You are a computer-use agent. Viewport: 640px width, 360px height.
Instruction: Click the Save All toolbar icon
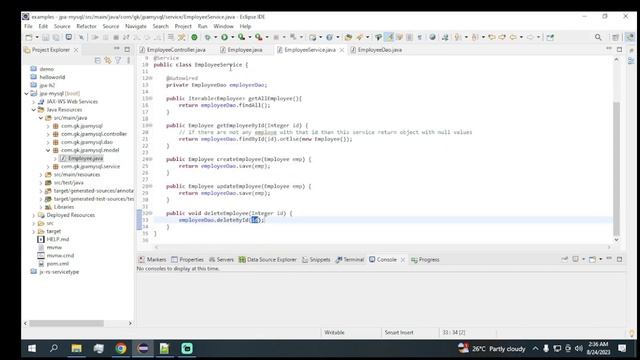(x=56, y=37)
